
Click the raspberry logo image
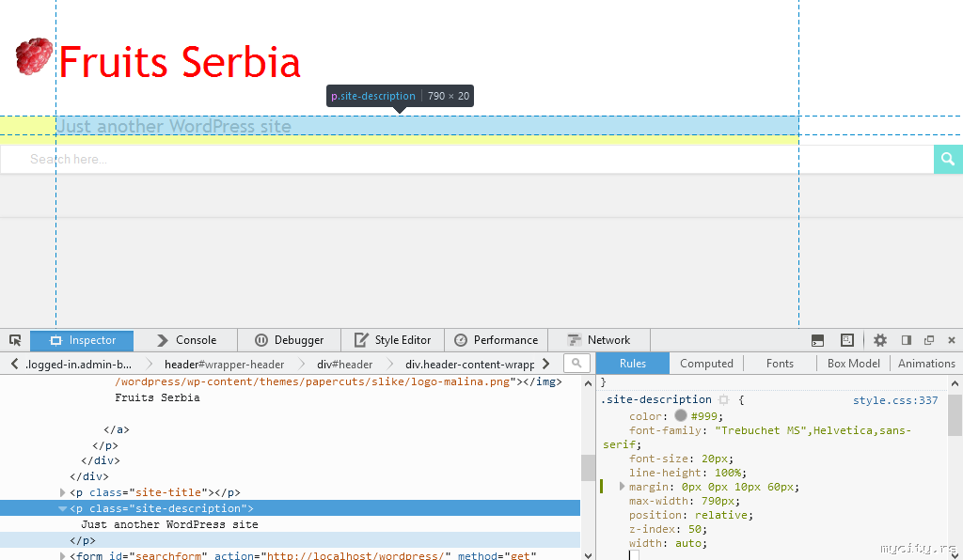pyautogui.click(x=34, y=56)
